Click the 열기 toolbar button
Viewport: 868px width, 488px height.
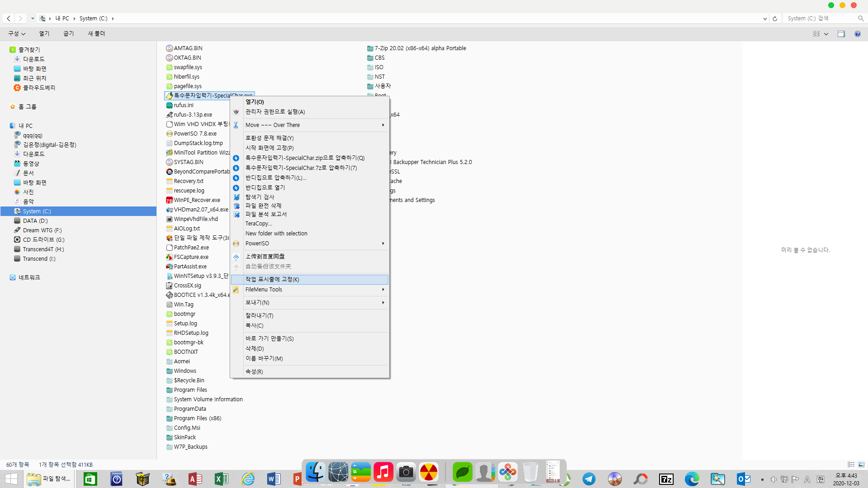pos(44,34)
